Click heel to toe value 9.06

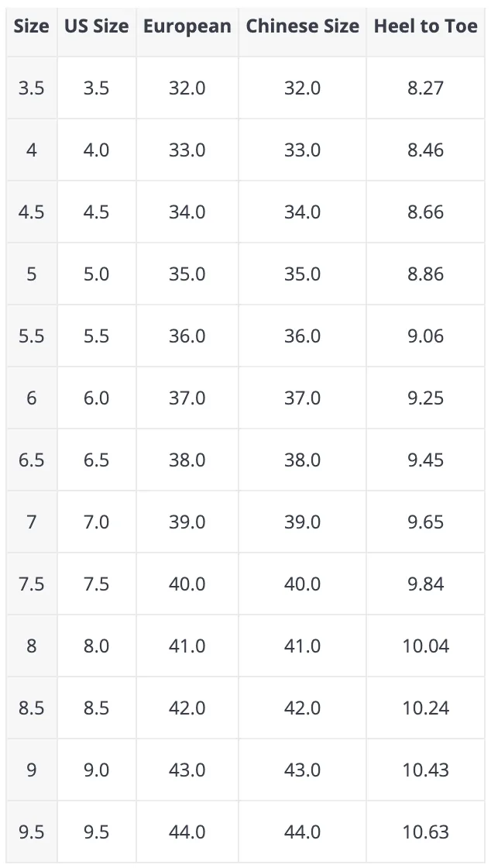425,336
